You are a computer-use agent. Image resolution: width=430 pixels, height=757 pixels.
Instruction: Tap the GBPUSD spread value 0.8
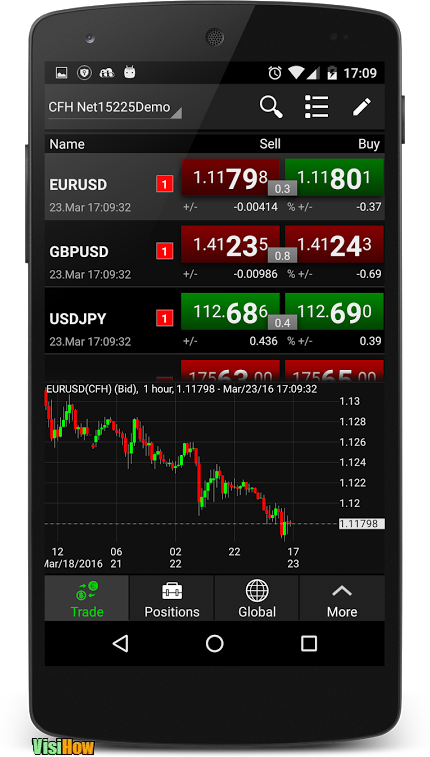click(282, 256)
